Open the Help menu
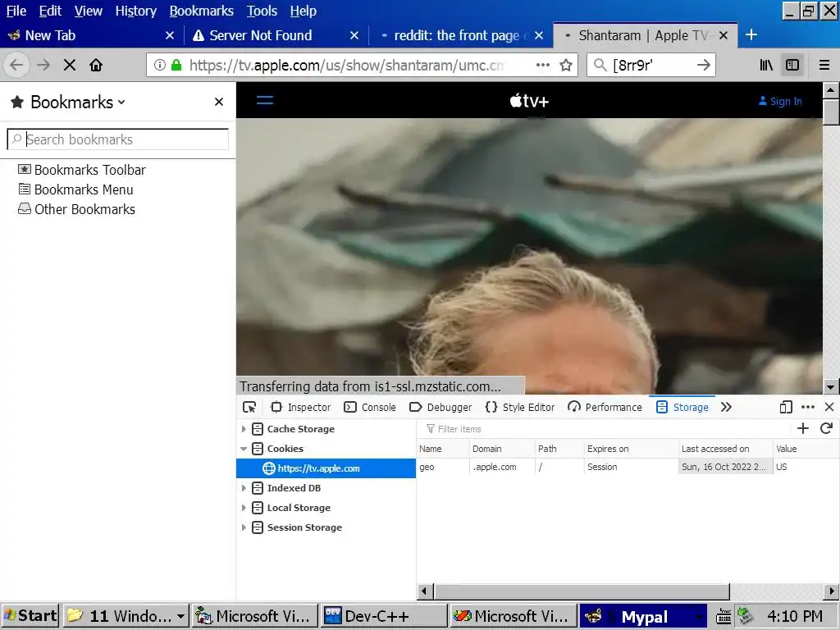Viewport: 840px width, 630px height. click(x=304, y=11)
